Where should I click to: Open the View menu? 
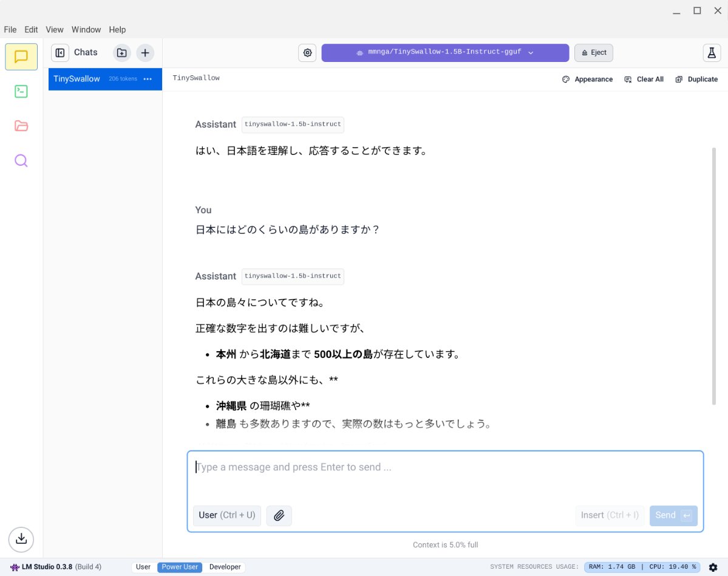pos(54,30)
